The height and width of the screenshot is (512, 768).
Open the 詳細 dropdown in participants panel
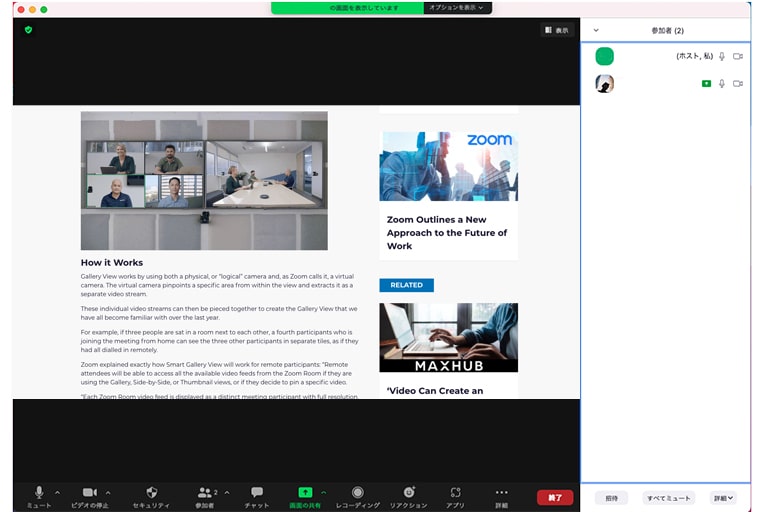[x=722, y=498]
